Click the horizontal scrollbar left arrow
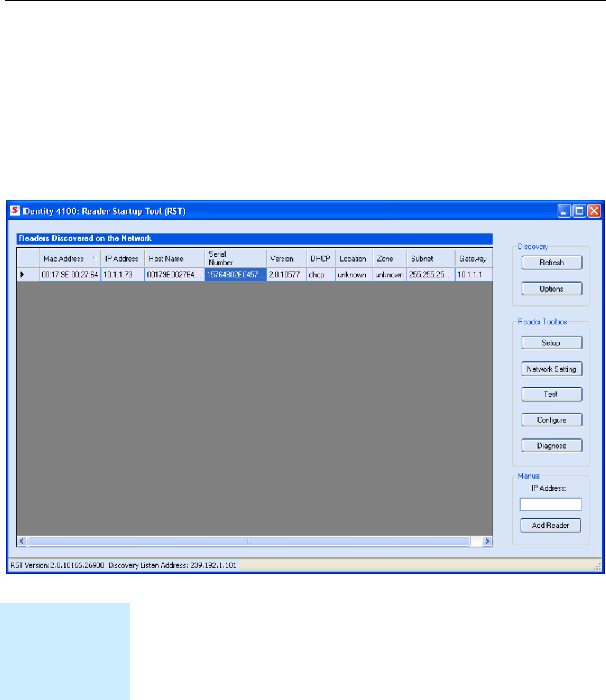This screenshot has height=700, width=606. 22,541
